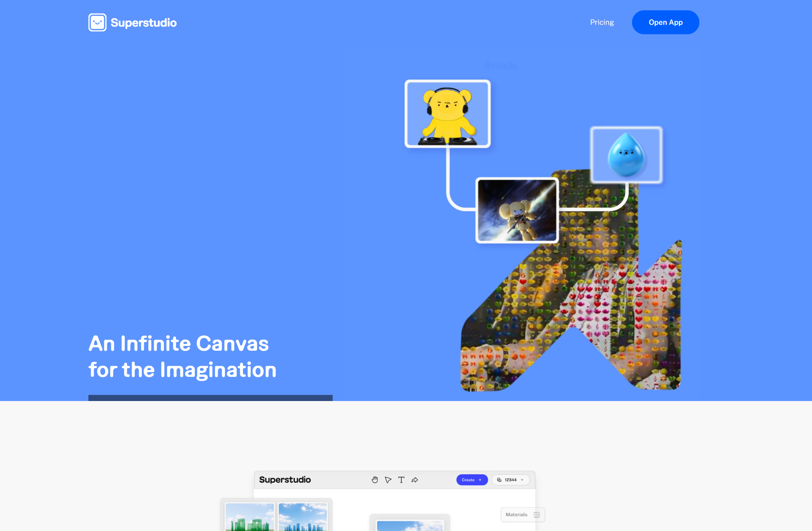This screenshot has height=531, width=812.
Task: Select the pointer arrow tool
Action: click(388, 480)
